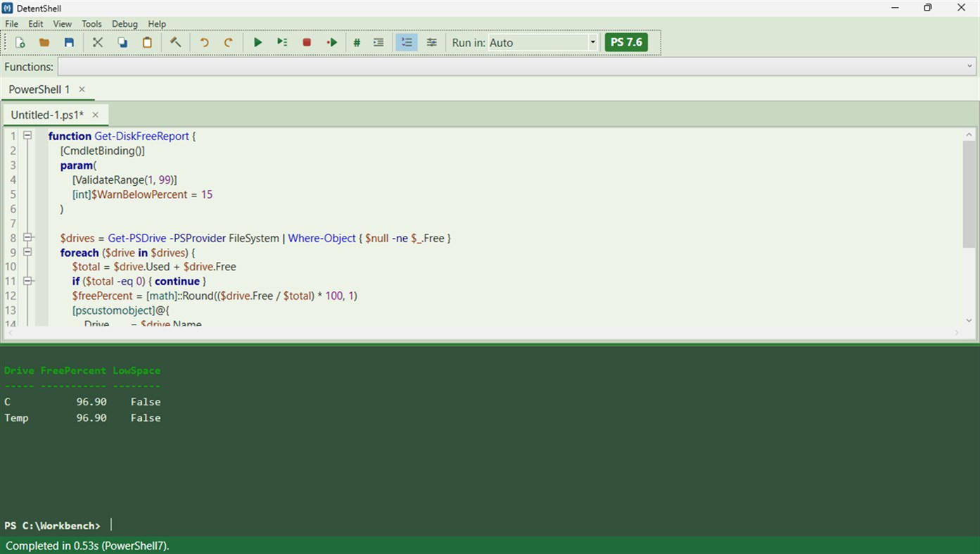
Task: Cut selection using the scissors icon
Action: tap(98, 42)
